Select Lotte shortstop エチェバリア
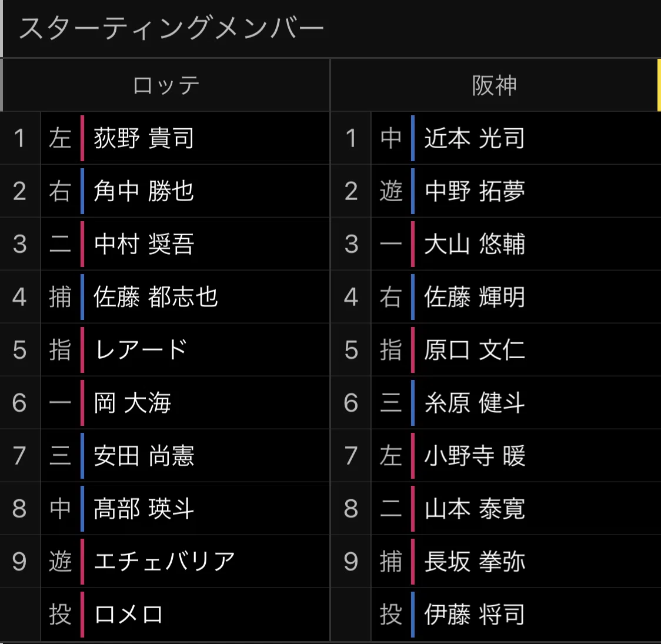 click(x=165, y=562)
